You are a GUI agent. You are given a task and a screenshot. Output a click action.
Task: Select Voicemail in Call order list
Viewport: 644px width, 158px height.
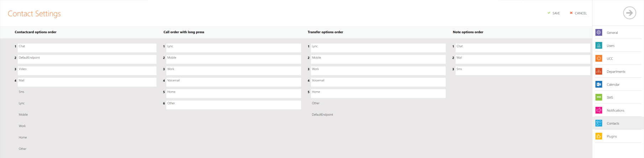pos(233,82)
